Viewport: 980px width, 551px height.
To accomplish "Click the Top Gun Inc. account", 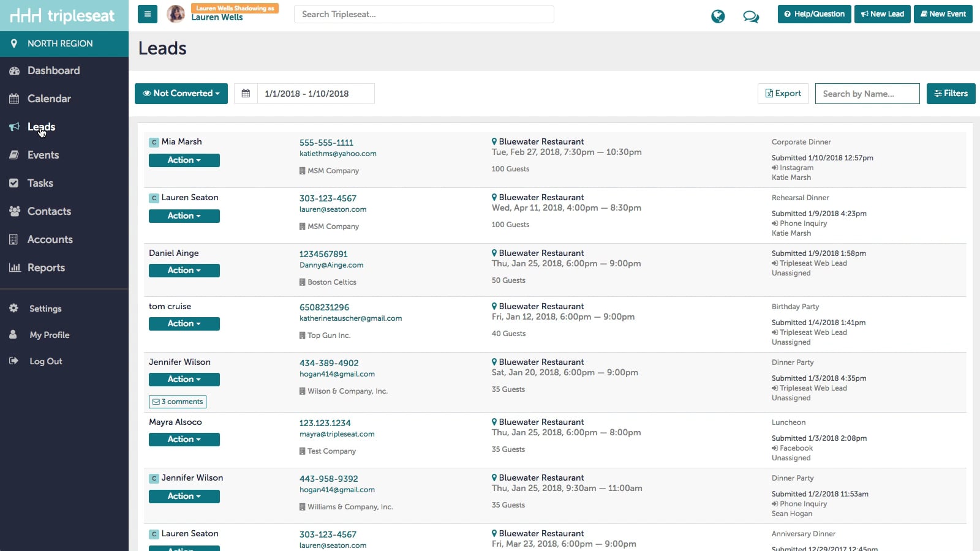I will (x=329, y=335).
